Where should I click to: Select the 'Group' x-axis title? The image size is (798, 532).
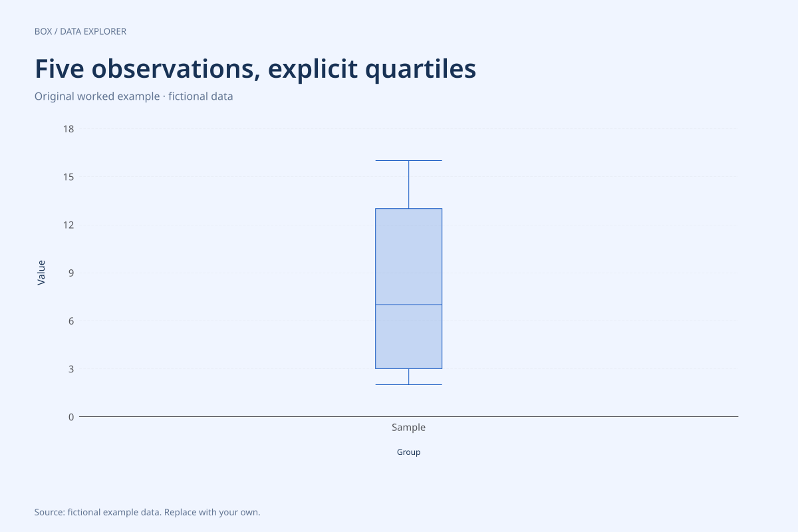click(x=408, y=452)
